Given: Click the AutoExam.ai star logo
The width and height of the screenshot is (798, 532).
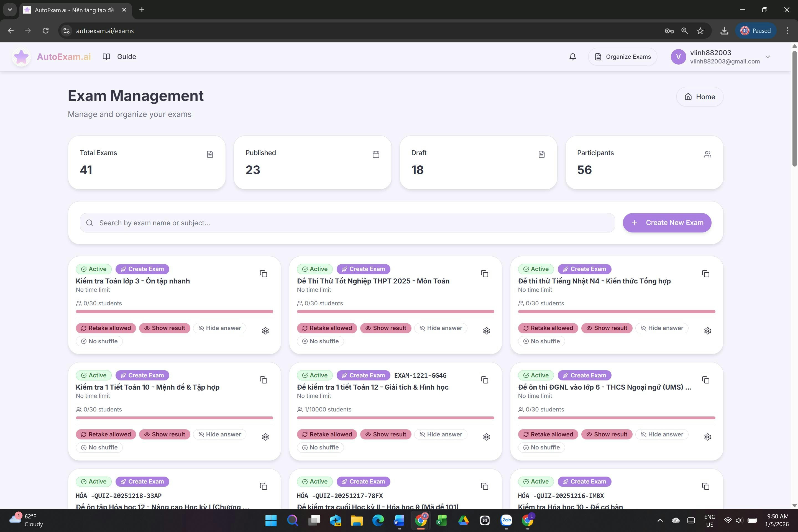Looking at the screenshot, I should (21, 56).
